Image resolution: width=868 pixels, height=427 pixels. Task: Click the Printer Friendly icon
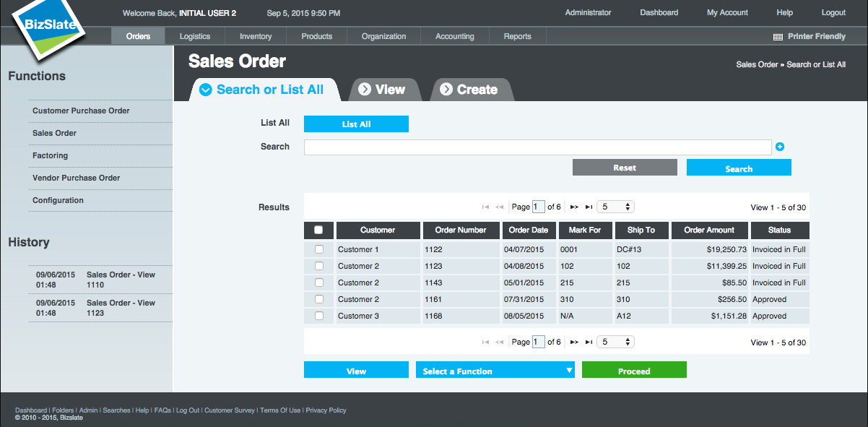coord(778,37)
